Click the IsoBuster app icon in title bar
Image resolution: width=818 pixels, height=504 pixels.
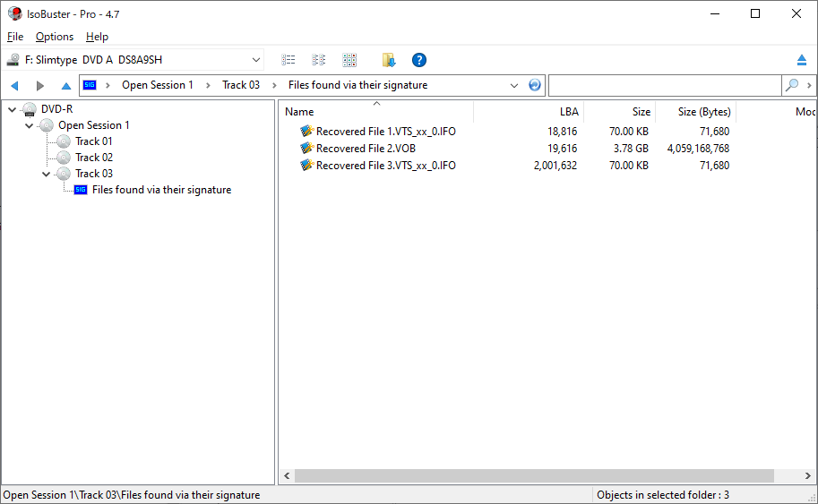tap(15, 13)
